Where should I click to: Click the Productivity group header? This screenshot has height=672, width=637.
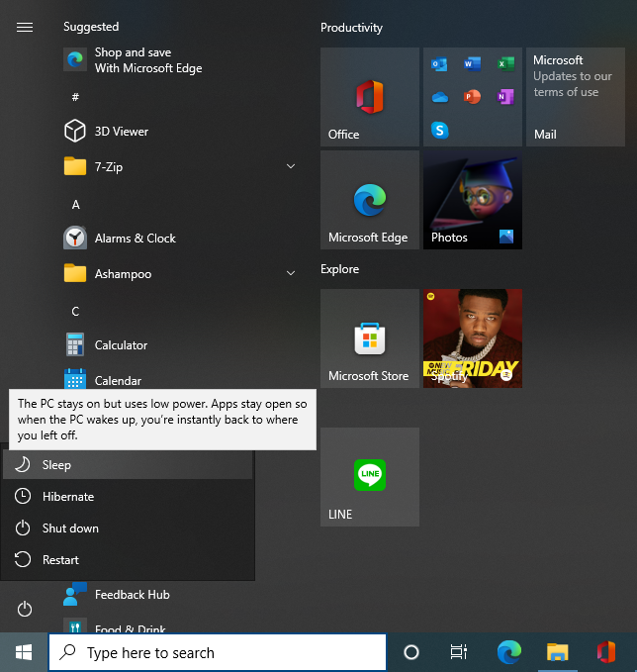[351, 28]
